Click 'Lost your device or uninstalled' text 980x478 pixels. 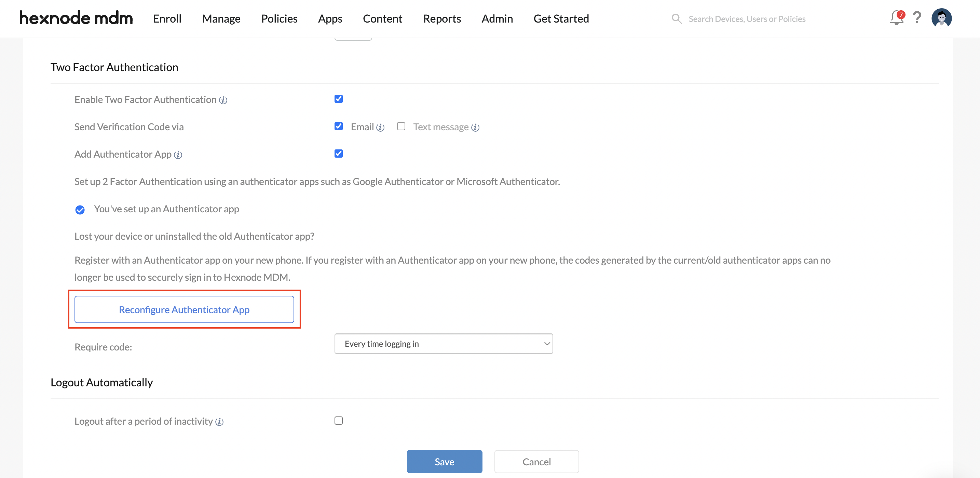tap(194, 236)
